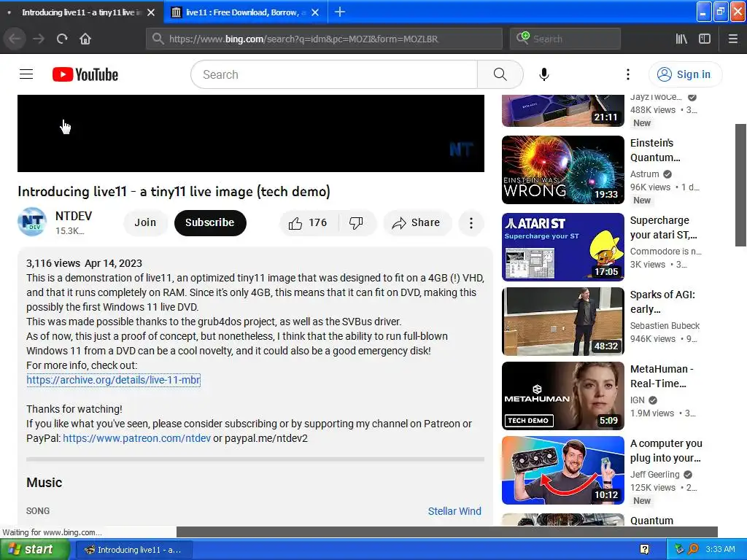Screen dimensions: 747x560
Task: Click the browser URL address bar
Action: 324,39
